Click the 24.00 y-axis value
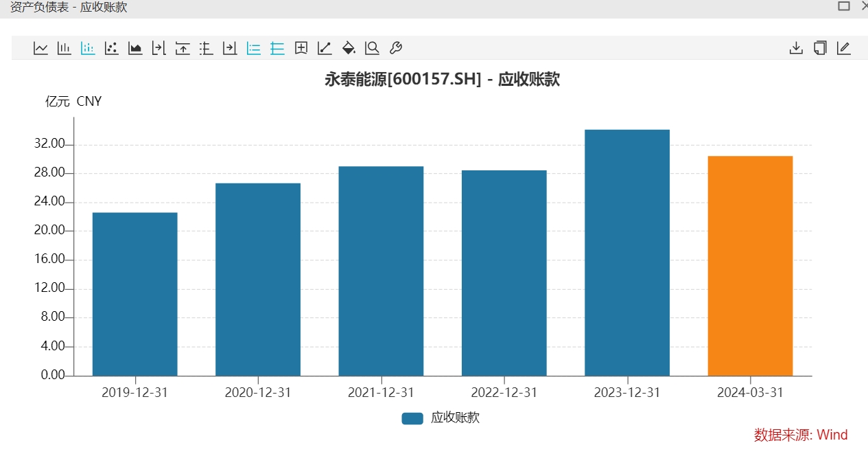 49,202
